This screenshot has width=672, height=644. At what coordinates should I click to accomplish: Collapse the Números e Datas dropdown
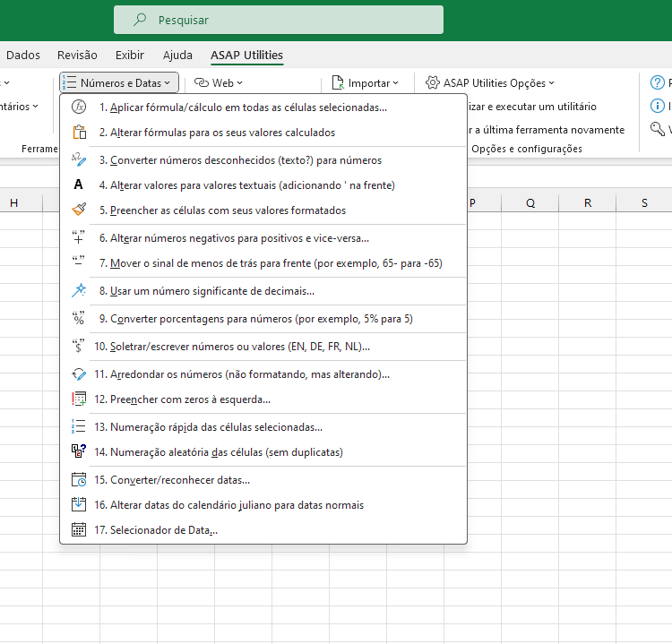119,82
